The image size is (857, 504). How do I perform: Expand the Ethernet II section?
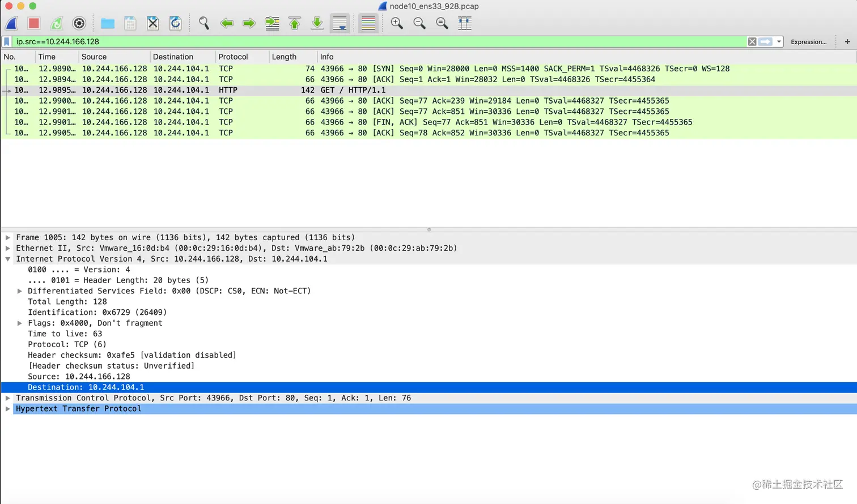pyautogui.click(x=8, y=249)
